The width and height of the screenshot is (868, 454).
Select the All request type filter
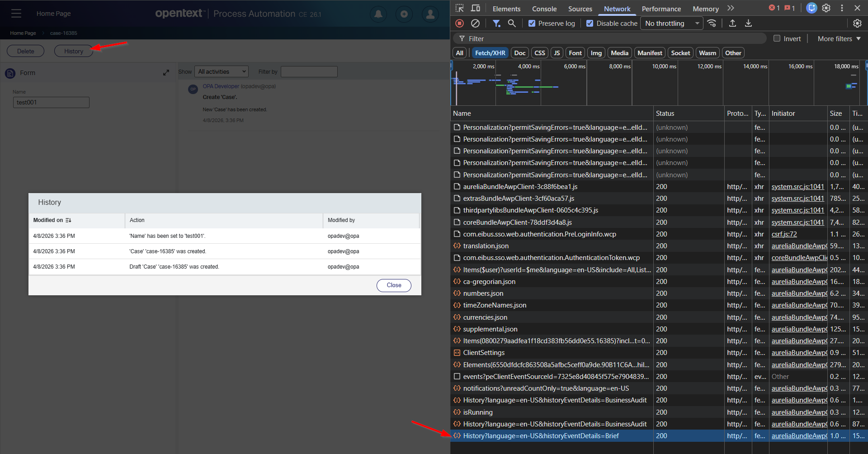click(460, 53)
